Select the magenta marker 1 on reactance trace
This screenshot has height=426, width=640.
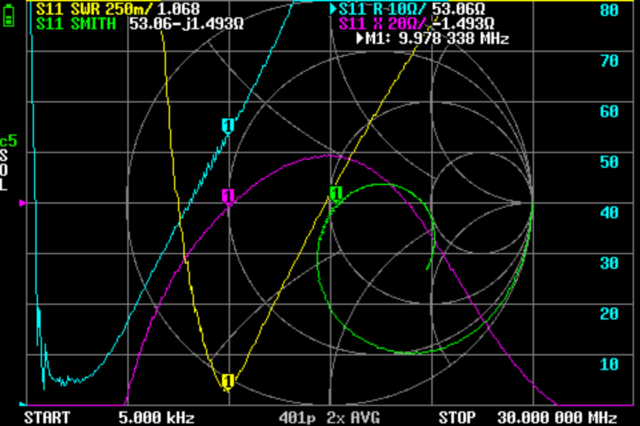(x=227, y=196)
